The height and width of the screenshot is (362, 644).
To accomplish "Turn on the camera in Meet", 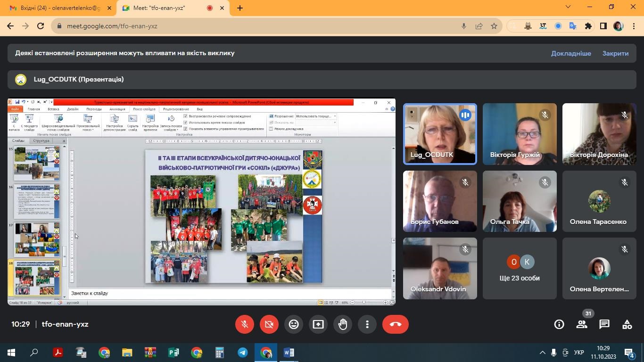I will (269, 324).
